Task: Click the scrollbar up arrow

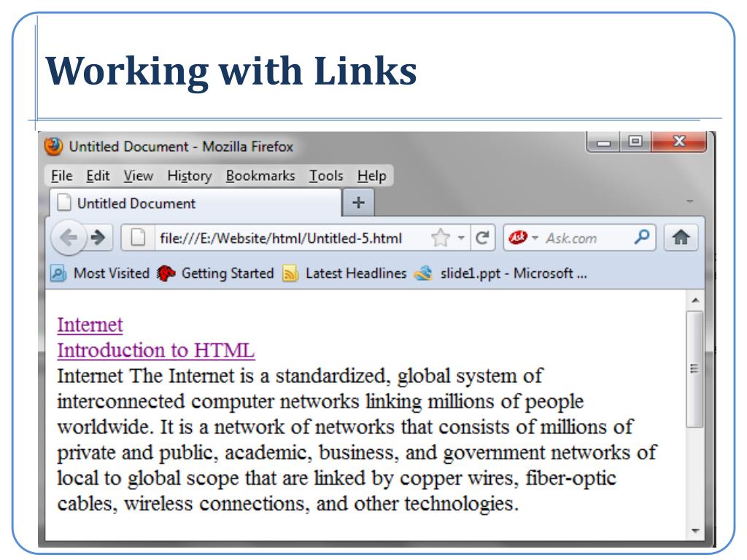Action: pos(695,300)
